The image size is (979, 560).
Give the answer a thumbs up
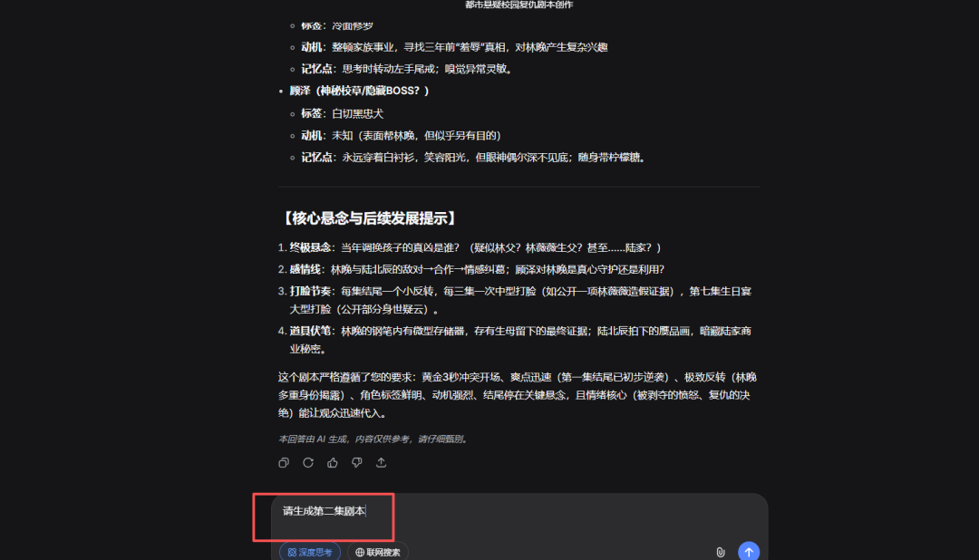pos(332,463)
